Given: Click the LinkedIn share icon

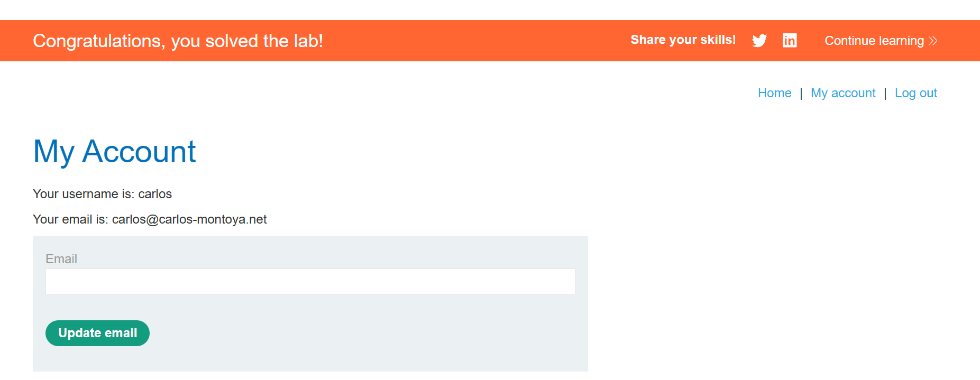Looking at the screenshot, I should [x=790, y=41].
